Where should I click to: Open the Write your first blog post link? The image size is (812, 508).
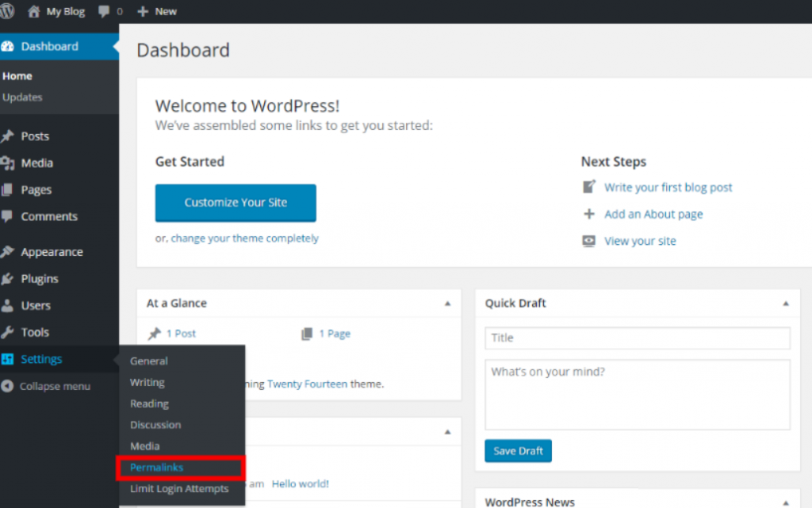click(x=668, y=188)
